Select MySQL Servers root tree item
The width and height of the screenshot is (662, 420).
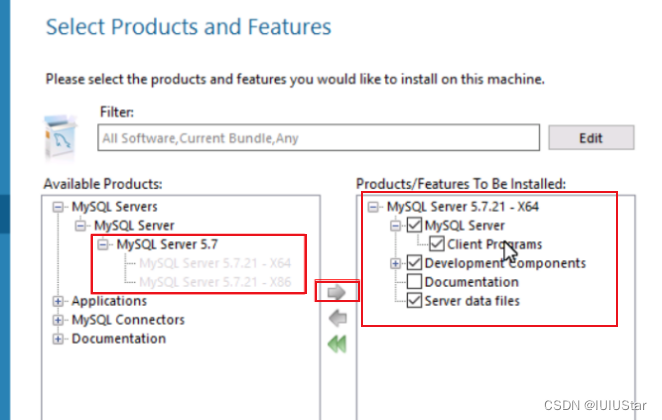tap(114, 207)
